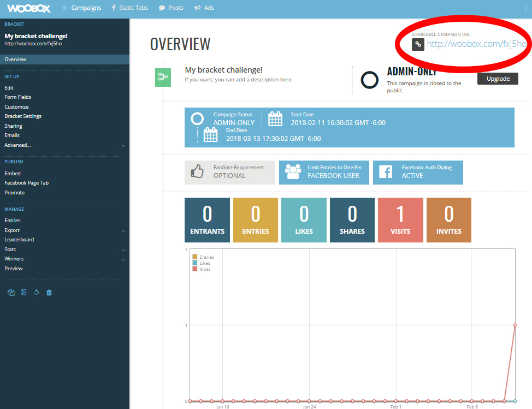This screenshot has width=532, height=409.
Task: Click the Woobox logo
Action: [x=29, y=8]
